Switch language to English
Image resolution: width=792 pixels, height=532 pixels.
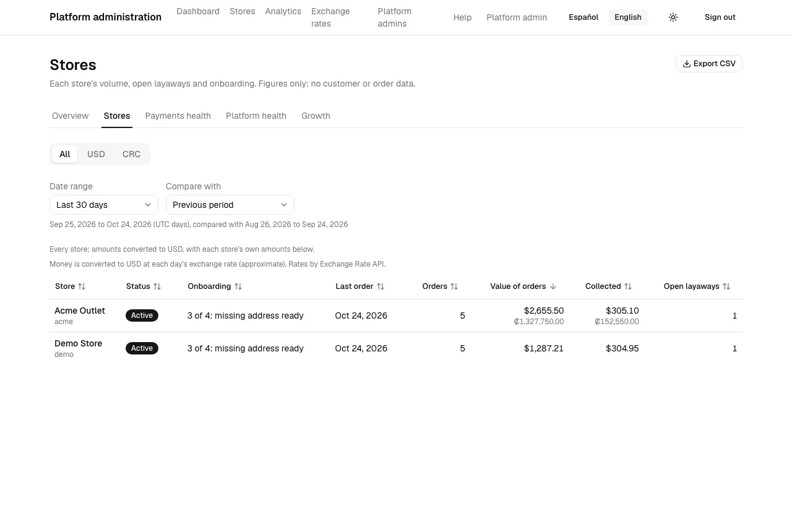click(628, 17)
